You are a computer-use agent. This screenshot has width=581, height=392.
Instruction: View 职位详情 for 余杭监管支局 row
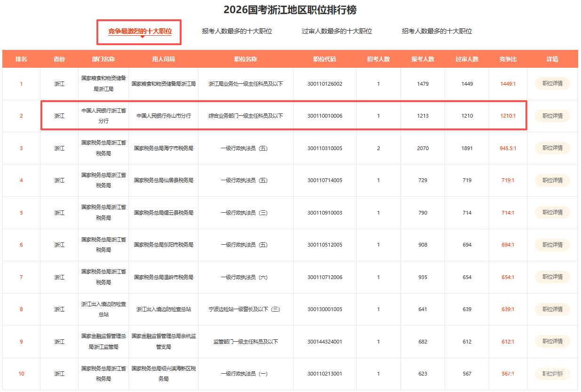point(552,342)
